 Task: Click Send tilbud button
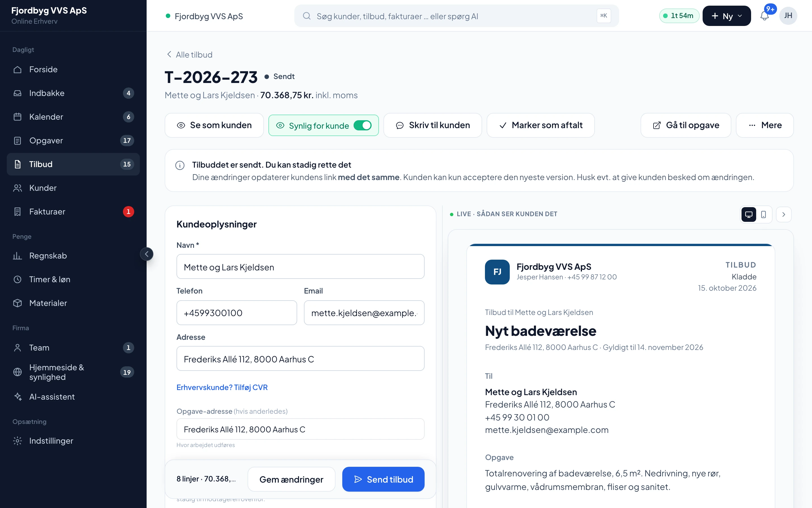pos(383,479)
